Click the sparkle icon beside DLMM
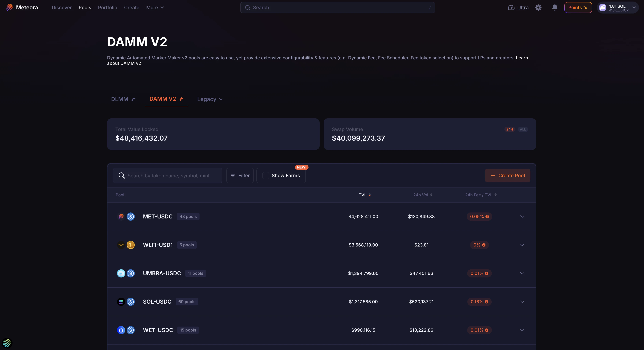The width and height of the screenshot is (644, 350). (134, 99)
